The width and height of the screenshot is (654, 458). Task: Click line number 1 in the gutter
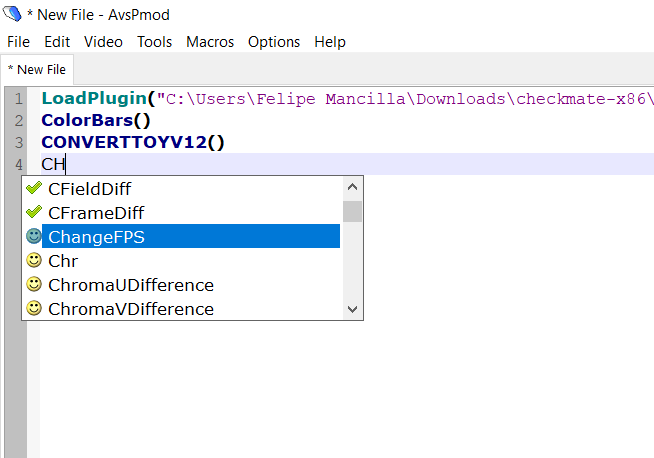[x=19, y=99]
